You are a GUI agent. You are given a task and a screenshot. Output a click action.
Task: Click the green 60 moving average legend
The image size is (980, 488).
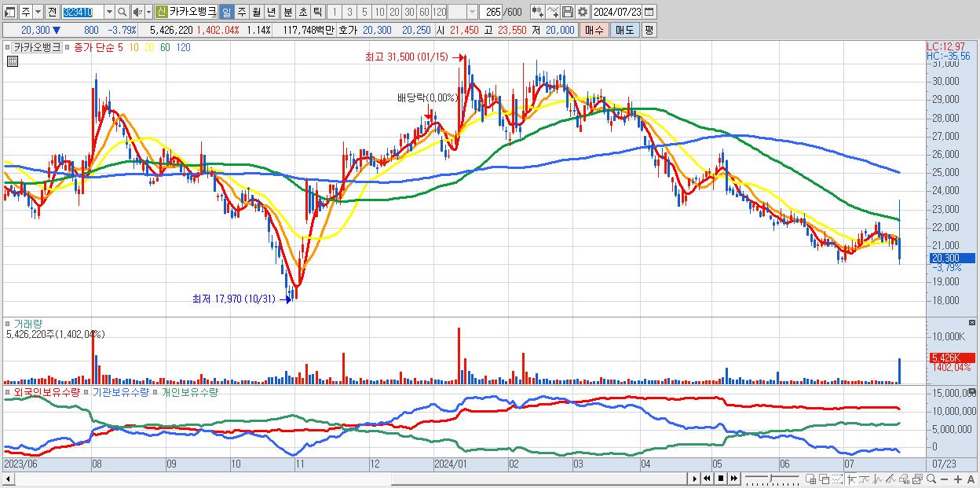click(x=165, y=47)
